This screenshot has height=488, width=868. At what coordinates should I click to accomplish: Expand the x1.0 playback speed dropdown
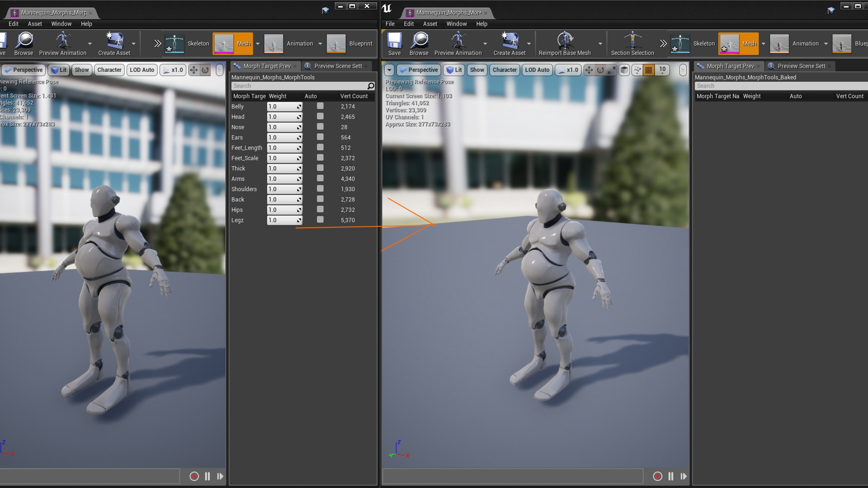(568, 70)
